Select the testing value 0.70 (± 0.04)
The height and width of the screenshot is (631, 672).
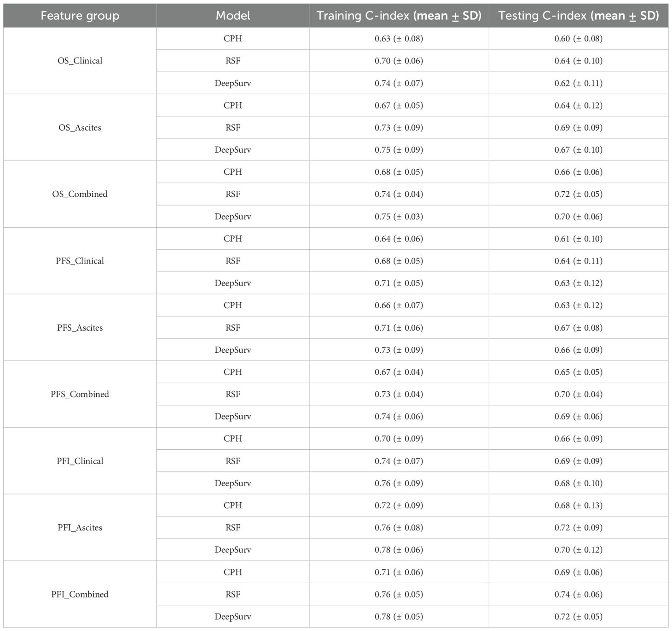point(578,394)
